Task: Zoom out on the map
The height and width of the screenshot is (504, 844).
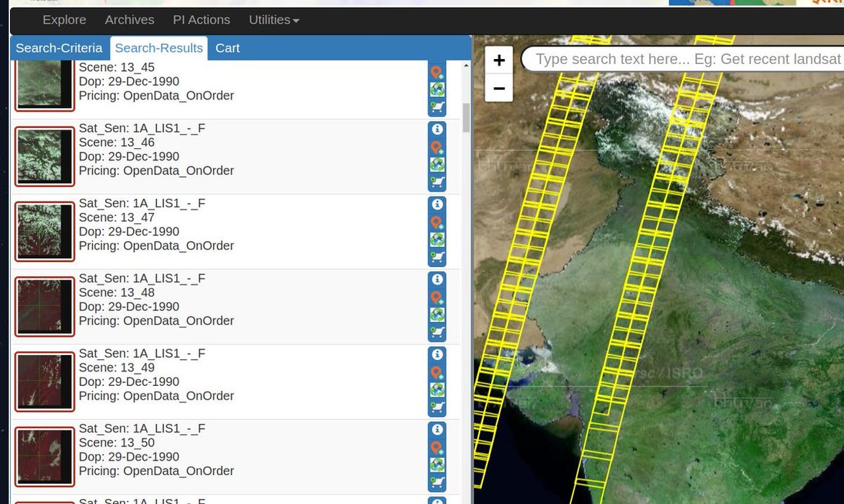Action: [499, 89]
